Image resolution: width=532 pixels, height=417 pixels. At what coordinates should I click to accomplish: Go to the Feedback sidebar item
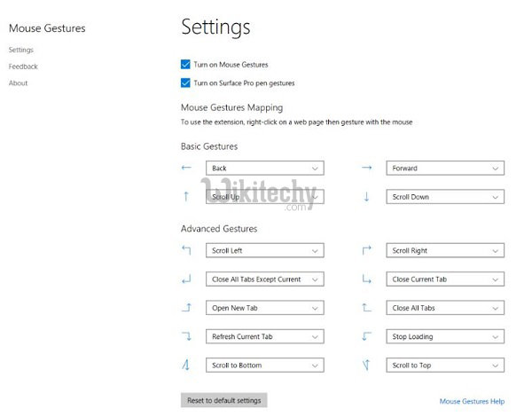coord(23,67)
